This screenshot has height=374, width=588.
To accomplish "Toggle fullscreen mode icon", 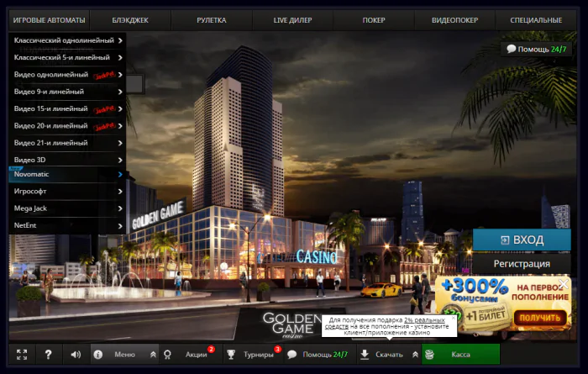I will 22,355.
